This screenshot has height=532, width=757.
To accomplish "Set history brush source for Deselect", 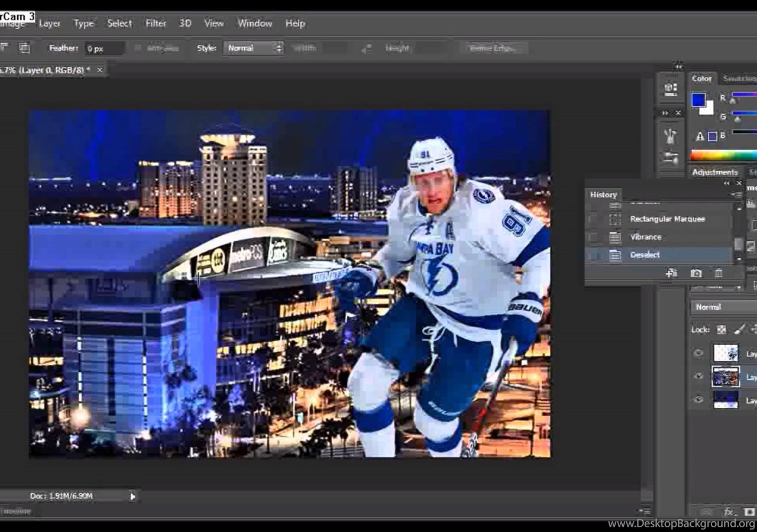I will [x=594, y=255].
